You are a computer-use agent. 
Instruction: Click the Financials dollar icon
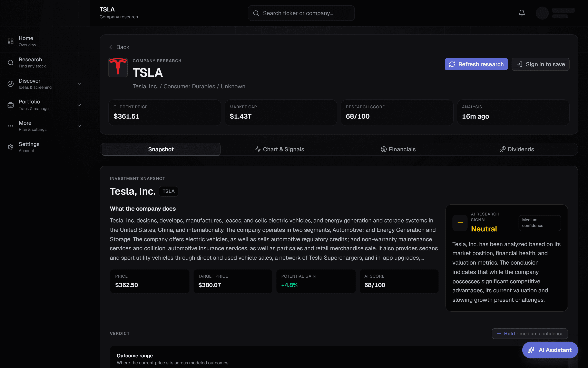(384, 149)
